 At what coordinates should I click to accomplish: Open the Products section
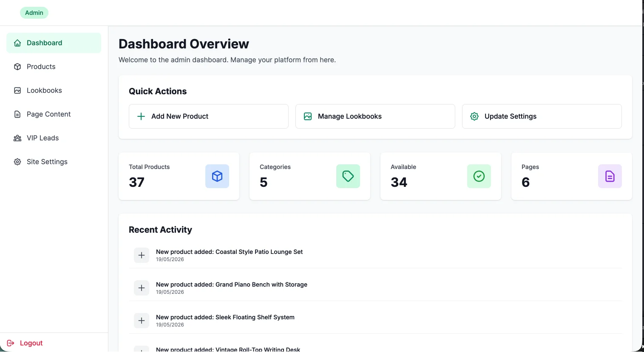click(54, 67)
